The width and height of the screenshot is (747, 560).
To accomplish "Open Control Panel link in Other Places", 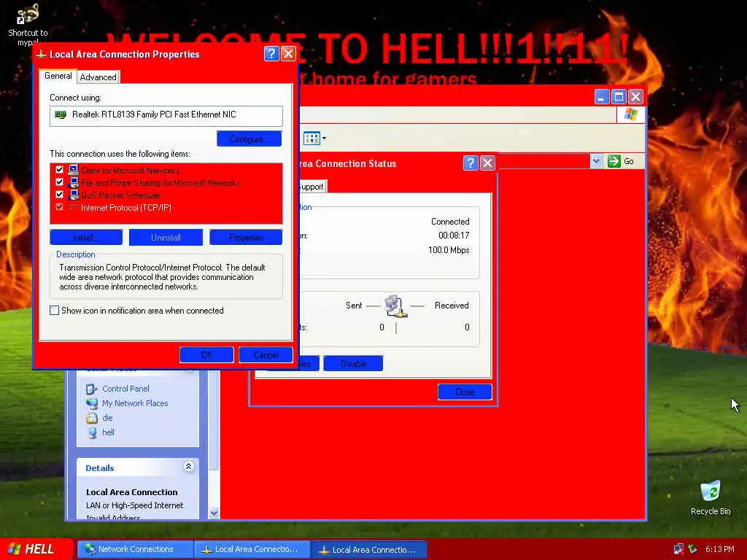I will pyautogui.click(x=125, y=389).
